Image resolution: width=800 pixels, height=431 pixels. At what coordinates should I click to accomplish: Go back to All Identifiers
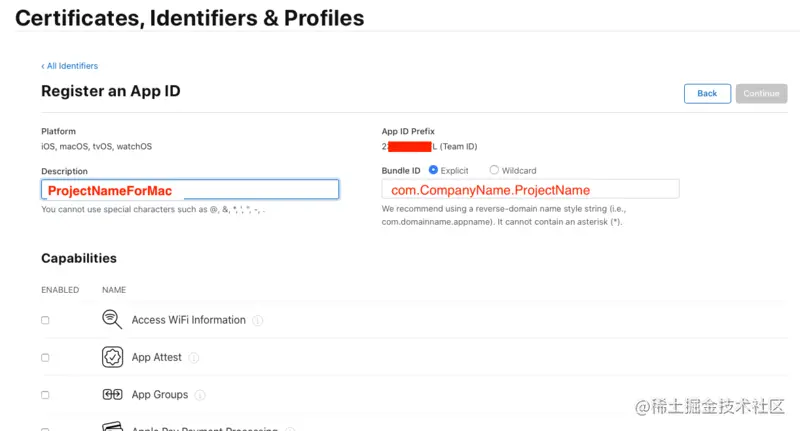point(69,66)
